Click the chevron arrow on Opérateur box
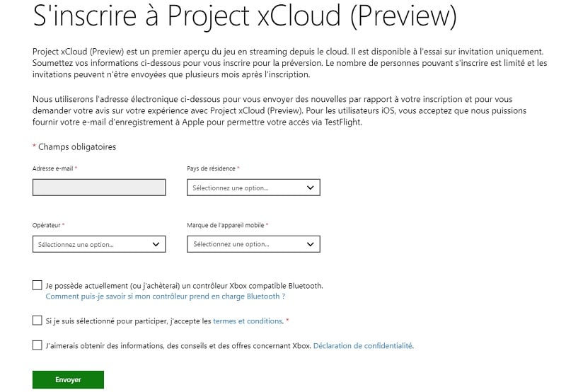Screen dimensions: 566x392 (x=156, y=244)
